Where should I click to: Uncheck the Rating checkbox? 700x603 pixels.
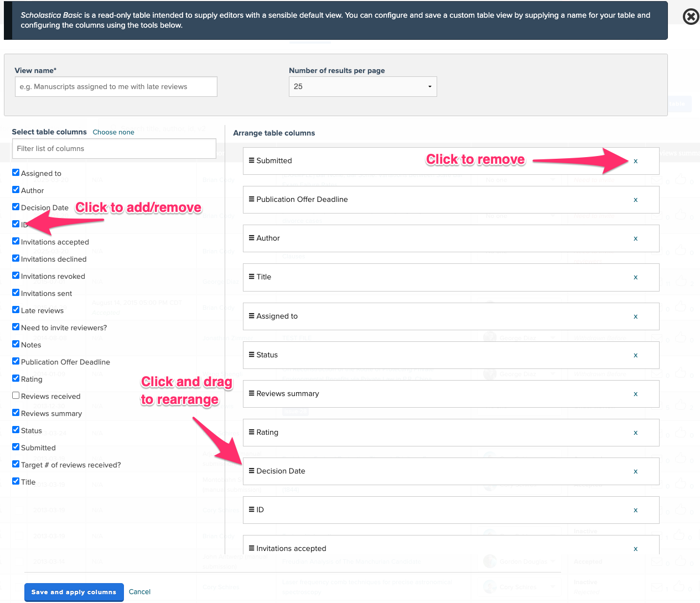click(x=16, y=378)
